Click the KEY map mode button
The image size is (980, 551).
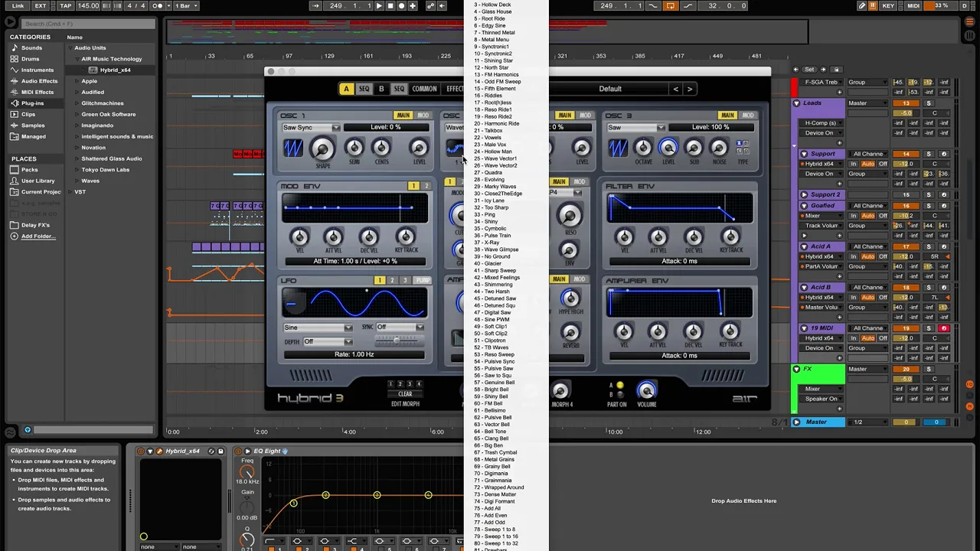tap(888, 5)
